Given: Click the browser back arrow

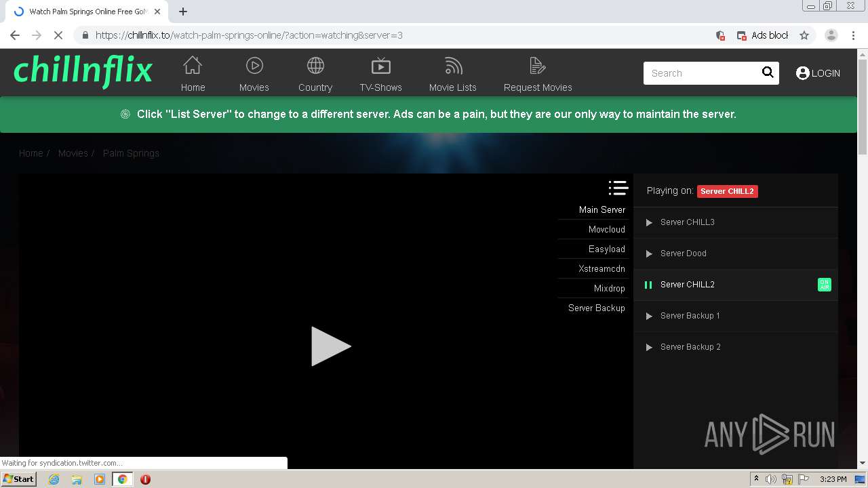Looking at the screenshot, I should coord(15,35).
